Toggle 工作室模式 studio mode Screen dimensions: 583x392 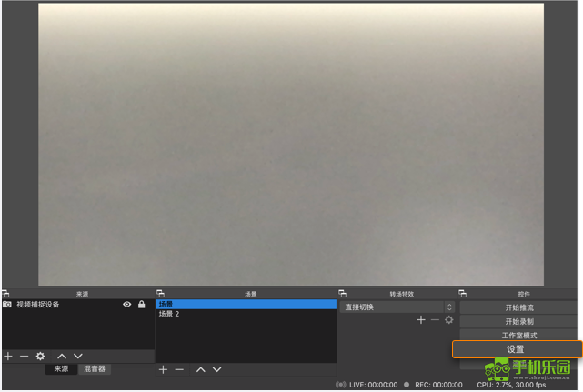click(x=518, y=335)
